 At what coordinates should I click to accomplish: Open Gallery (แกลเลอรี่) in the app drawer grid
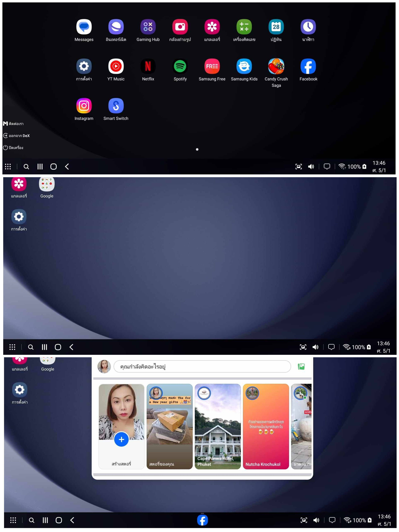[x=212, y=27]
